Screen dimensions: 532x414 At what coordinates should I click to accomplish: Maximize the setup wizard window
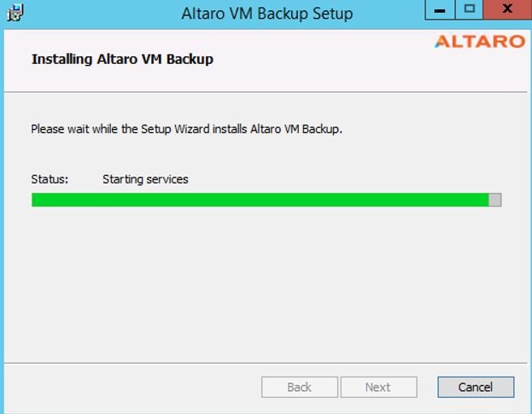[x=469, y=9]
